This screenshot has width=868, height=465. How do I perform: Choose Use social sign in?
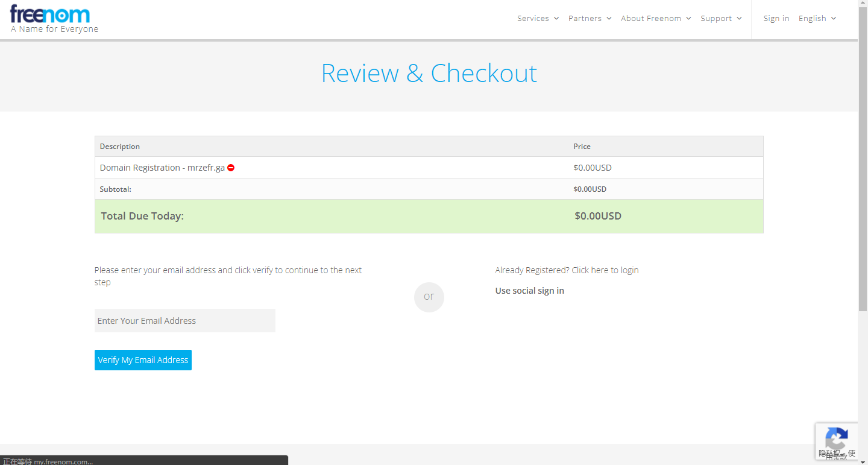(529, 291)
